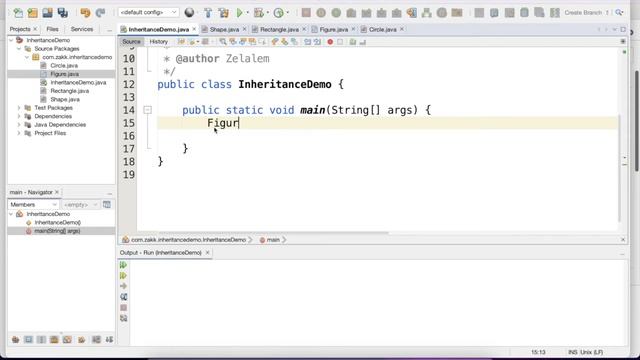
Task: Click the New Project toolbar icon
Action: [33, 13]
